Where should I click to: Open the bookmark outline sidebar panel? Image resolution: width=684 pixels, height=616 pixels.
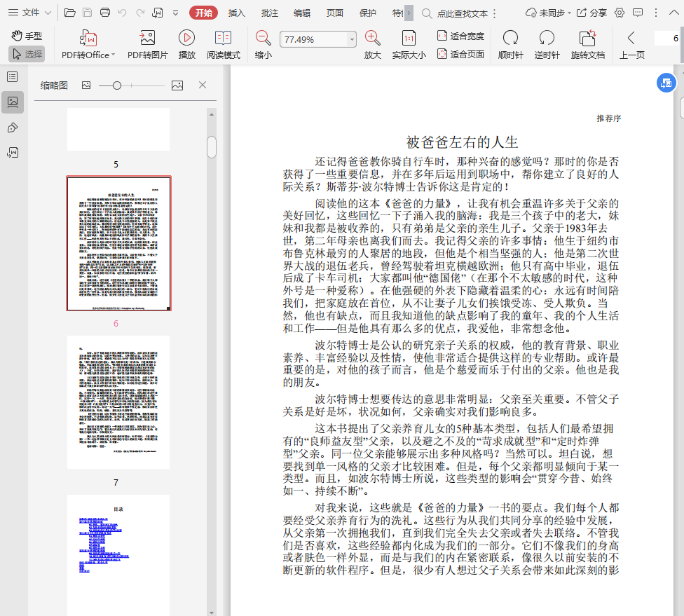tap(13, 77)
